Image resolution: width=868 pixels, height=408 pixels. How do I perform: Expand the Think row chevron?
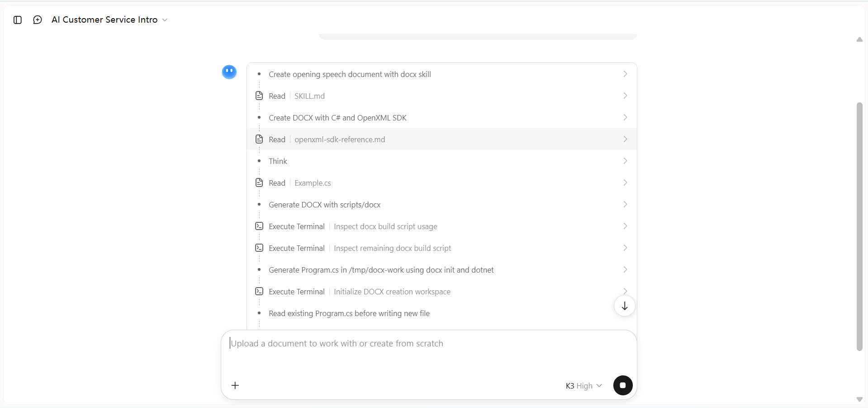tap(625, 161)
